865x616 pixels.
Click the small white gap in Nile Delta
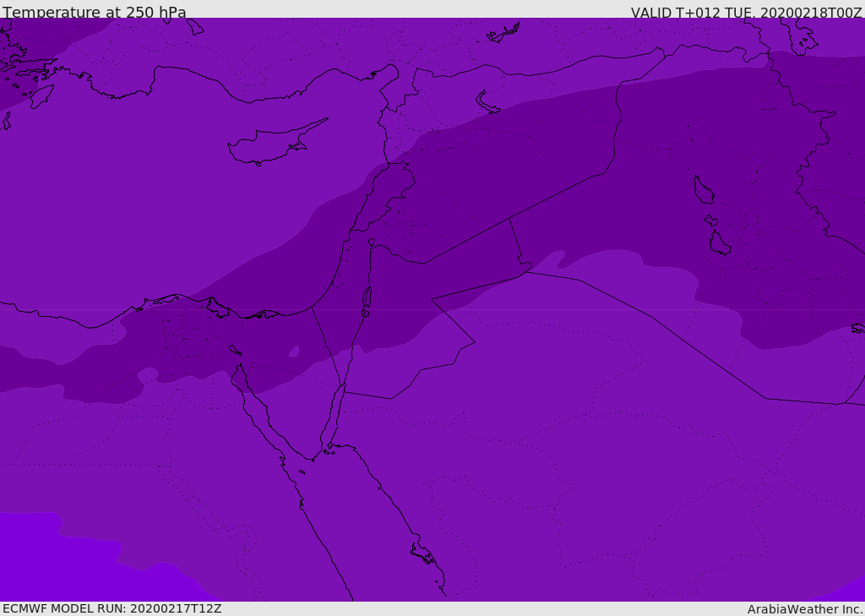click(x=294, y=352)
